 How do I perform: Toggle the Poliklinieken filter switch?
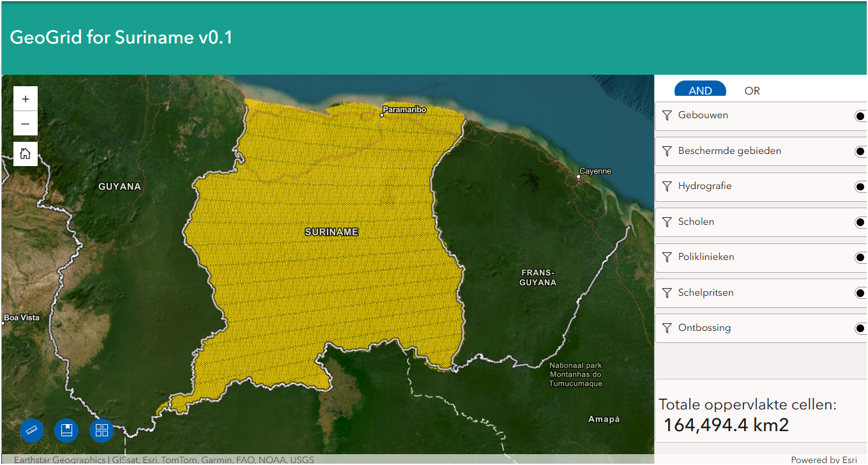860,258
